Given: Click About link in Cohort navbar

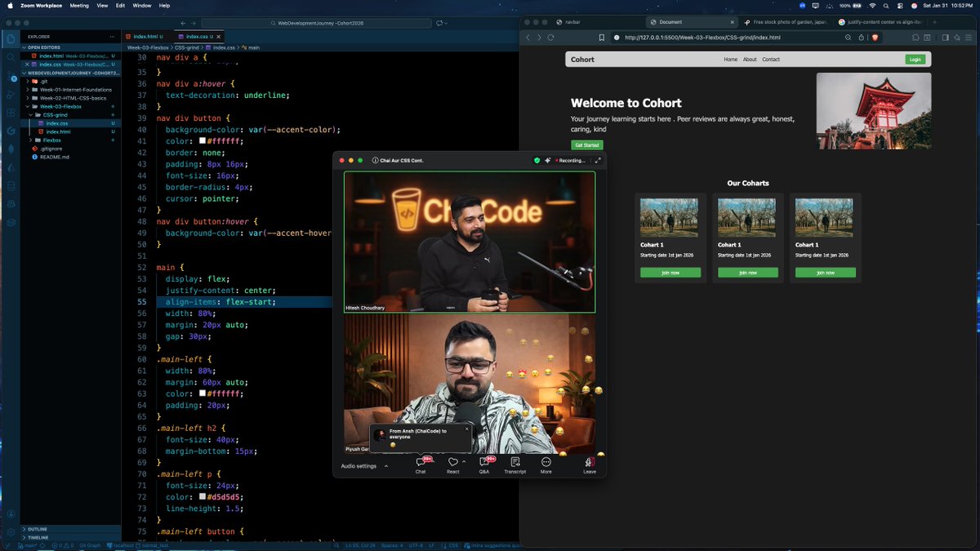Looking at the screenshot, I should pyautogui.click(x=750, y=60).
